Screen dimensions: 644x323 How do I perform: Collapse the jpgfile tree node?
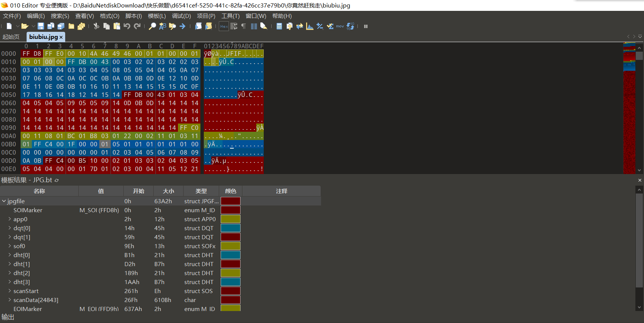[4, 201]
